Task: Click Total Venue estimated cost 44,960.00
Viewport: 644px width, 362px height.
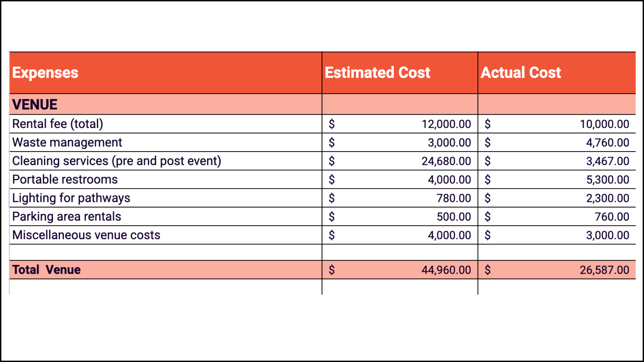Action: tap(446, 270)
